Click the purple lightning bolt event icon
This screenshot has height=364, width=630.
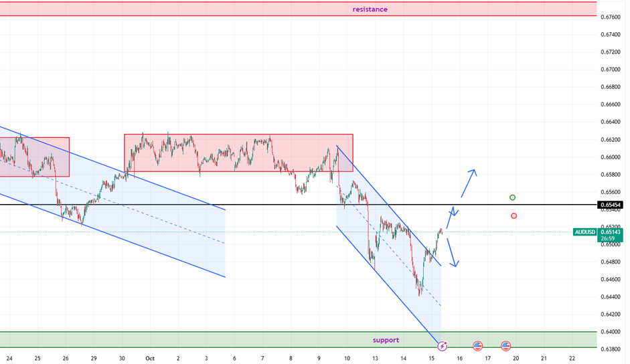442,346
